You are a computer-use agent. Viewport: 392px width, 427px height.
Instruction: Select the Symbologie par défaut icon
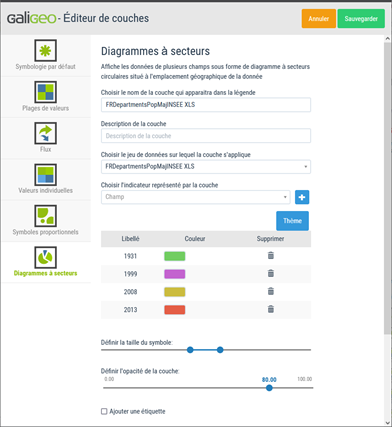click(x=46, y=50)
